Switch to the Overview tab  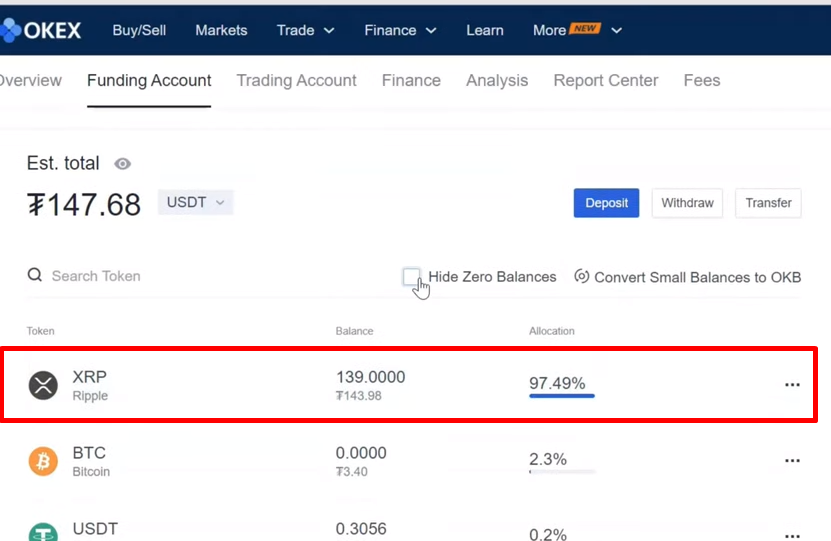point(31,81)
